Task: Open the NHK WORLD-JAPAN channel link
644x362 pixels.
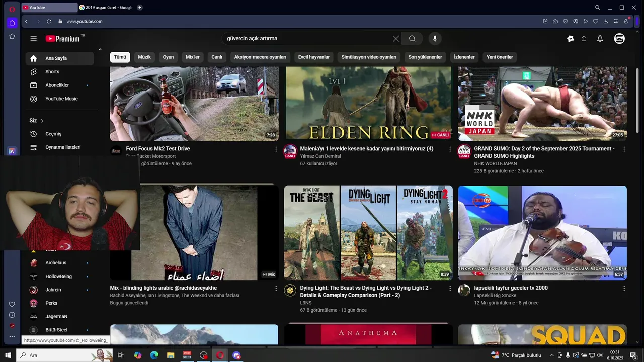Action: click(496, 163)
